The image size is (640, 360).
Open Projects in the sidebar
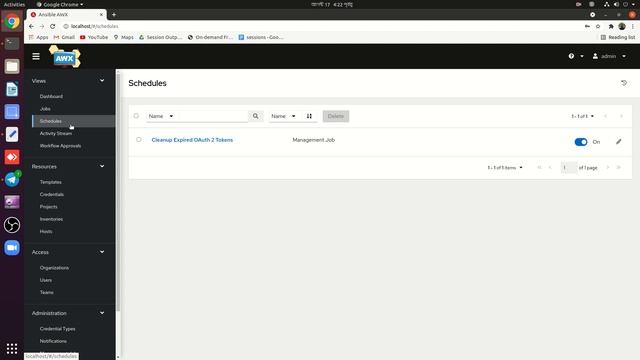click(x=49, y=207)
